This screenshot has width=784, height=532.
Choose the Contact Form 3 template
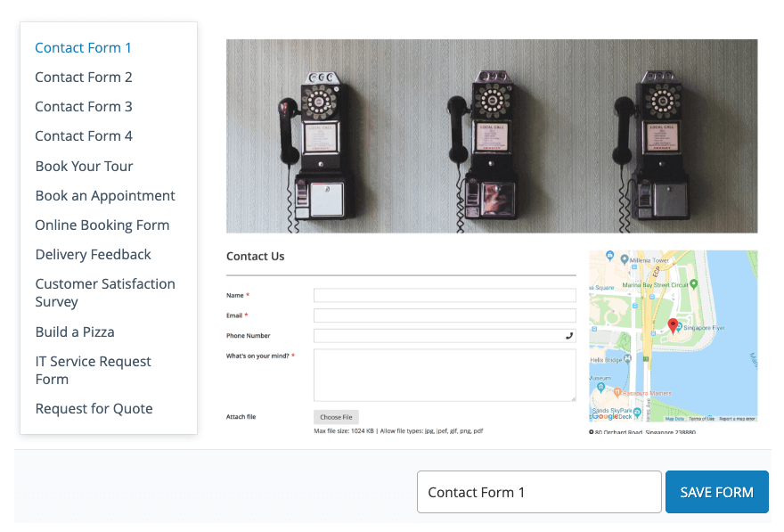tap(84, 107)
